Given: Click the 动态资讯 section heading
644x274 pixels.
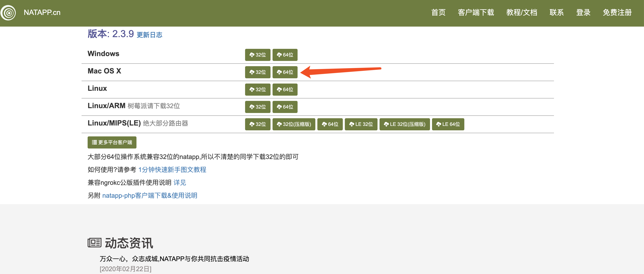Looking at the screenshot, I should coord(129,243).
